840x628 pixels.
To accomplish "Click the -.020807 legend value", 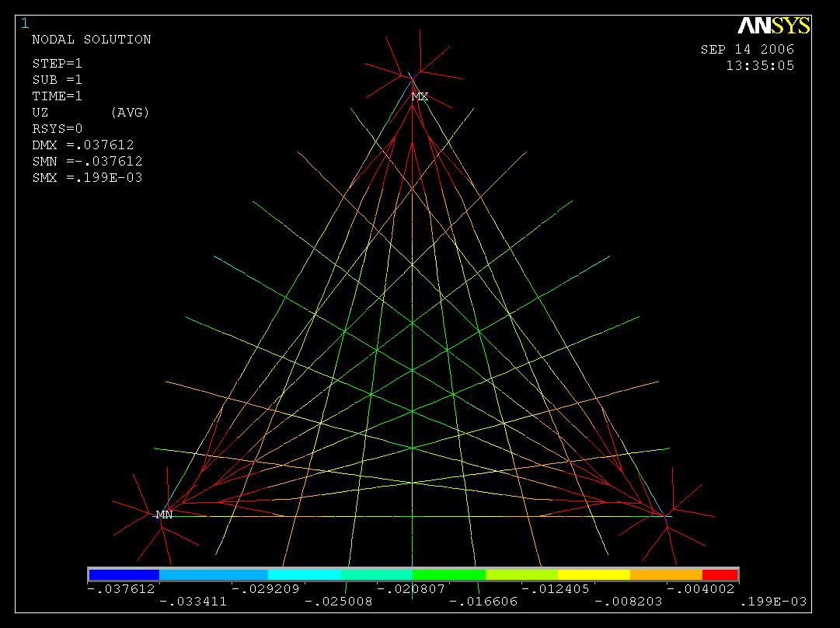I will (x=411, y=589).
